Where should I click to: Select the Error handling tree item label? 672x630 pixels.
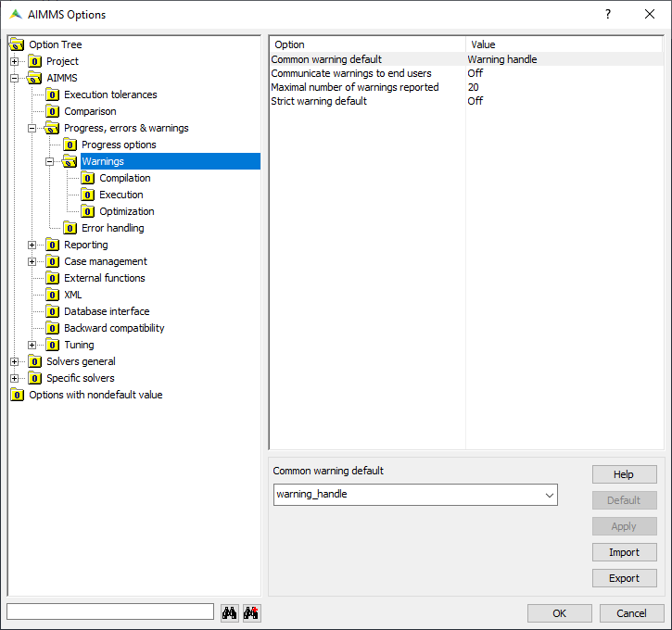(113, 228)
